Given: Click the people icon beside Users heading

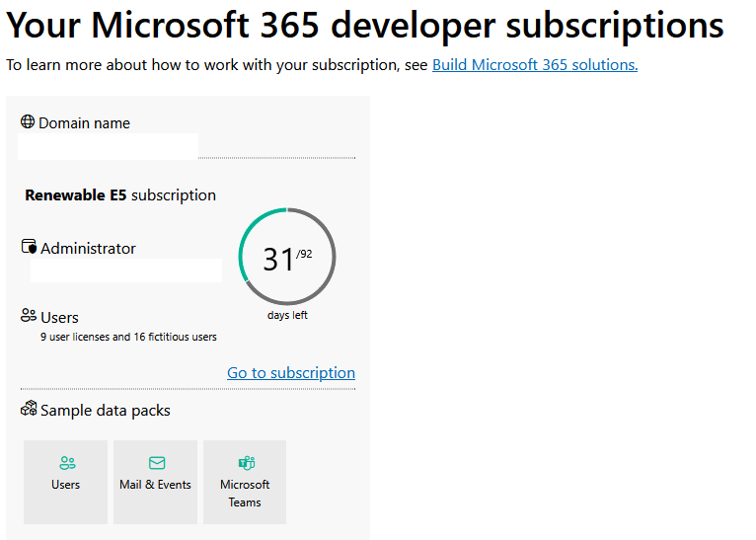Looking at the screenshot, I should (x=29, y=316).
